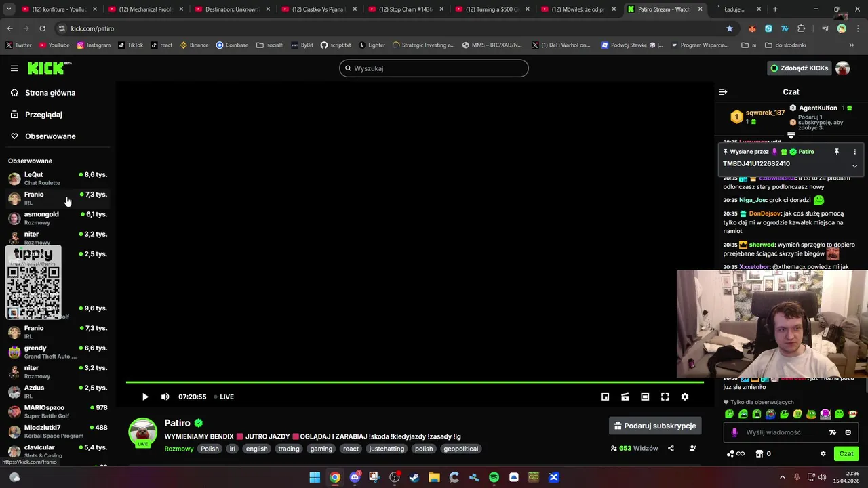
Task: Share the stream via share icon
Action: pyautogui.click(x=671, y=448)
